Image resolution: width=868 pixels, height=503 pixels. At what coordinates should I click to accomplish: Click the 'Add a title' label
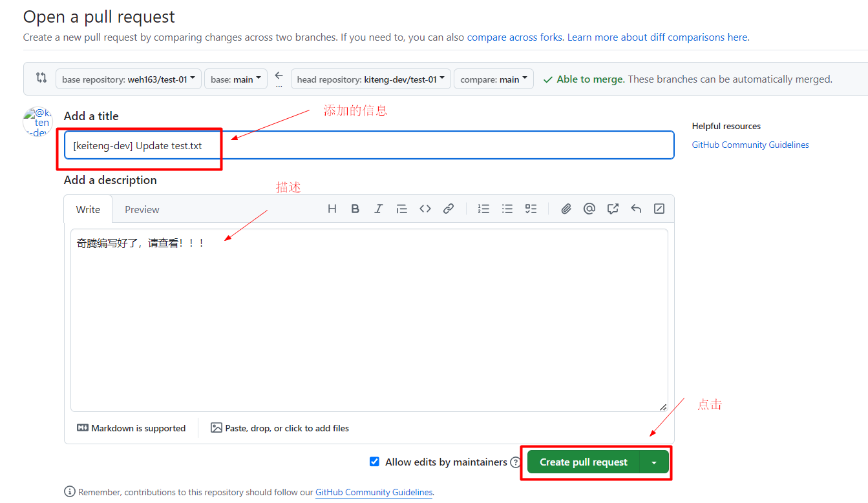(x=91, y=116)
